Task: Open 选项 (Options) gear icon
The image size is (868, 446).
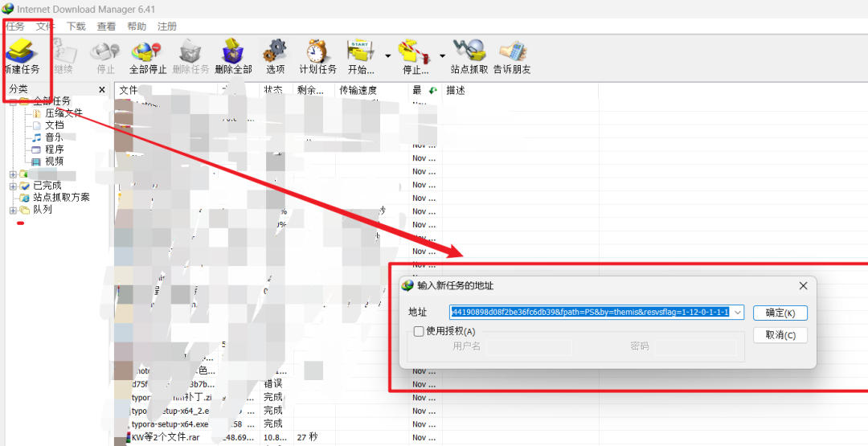Action: click(275, 51)
